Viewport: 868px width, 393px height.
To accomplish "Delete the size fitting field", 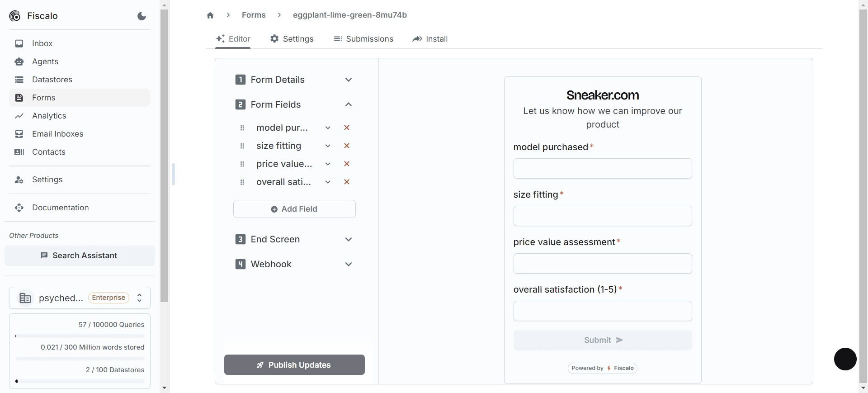I will (347, 146).
